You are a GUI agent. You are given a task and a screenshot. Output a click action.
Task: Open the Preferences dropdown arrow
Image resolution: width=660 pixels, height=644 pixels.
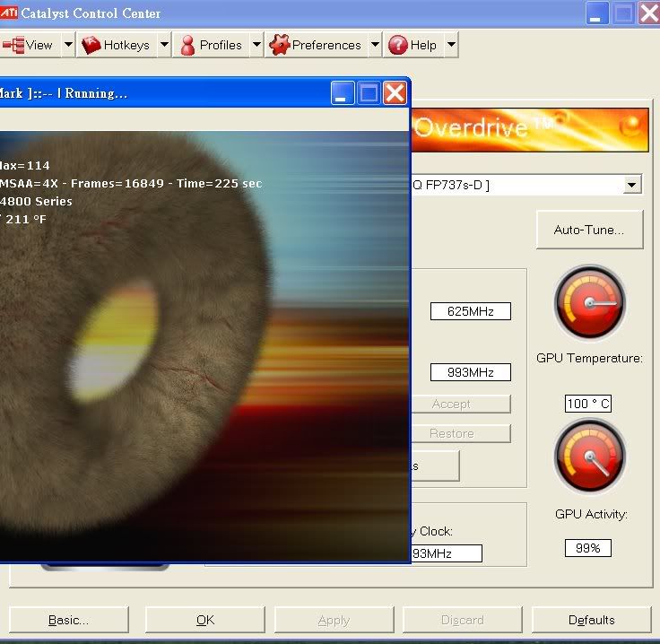pyautogui.click(x=375, y=45)
